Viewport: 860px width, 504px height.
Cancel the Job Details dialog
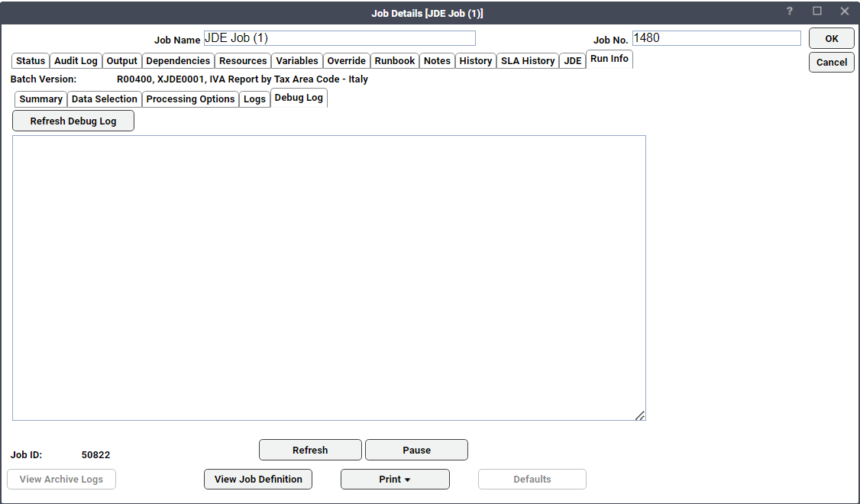pyautogui.click(x=832, y=63)
